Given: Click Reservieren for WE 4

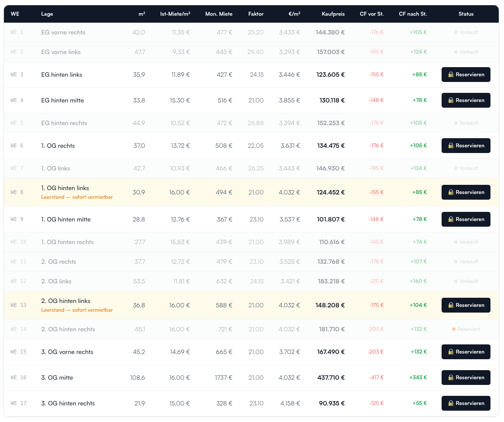Looking at the screenshot, I should click(466, 100).
